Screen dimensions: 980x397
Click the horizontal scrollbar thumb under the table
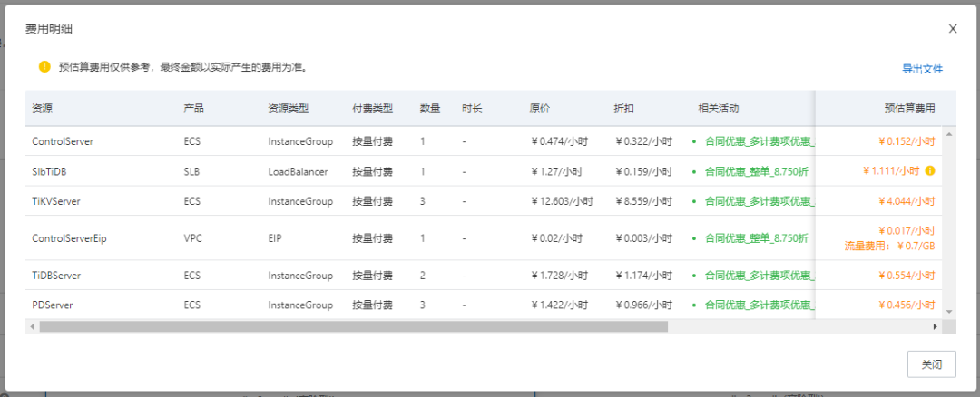(x=354, y=326)
